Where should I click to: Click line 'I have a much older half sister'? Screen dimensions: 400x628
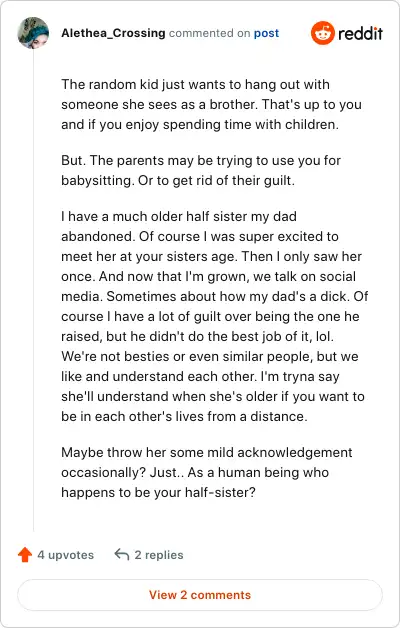point(179,216)
